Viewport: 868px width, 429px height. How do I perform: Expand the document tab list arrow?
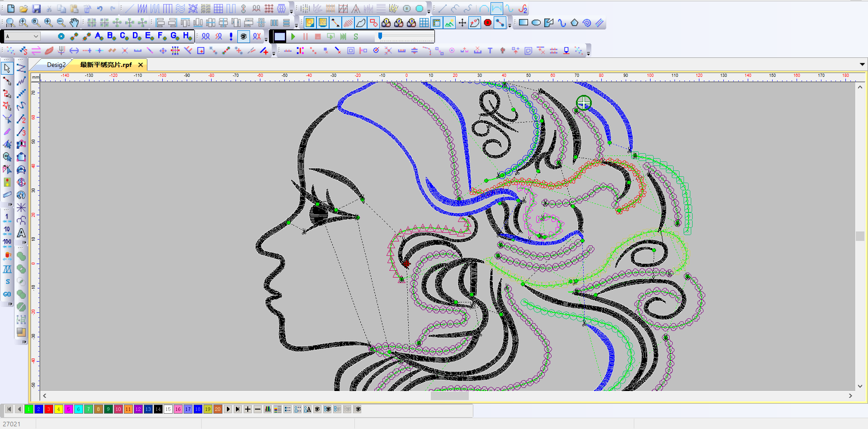pyautogui.click(x=862, y=65)
